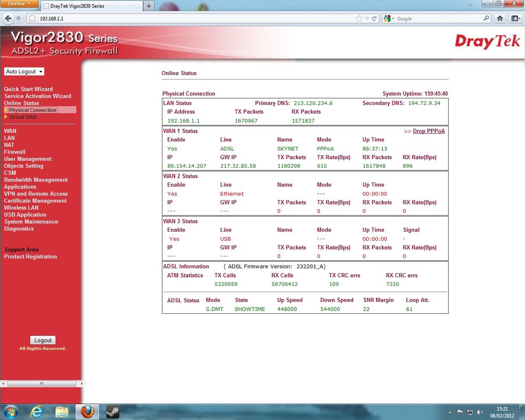
Task: Click the volume icon in the system tray
Action: click(479, 412)
